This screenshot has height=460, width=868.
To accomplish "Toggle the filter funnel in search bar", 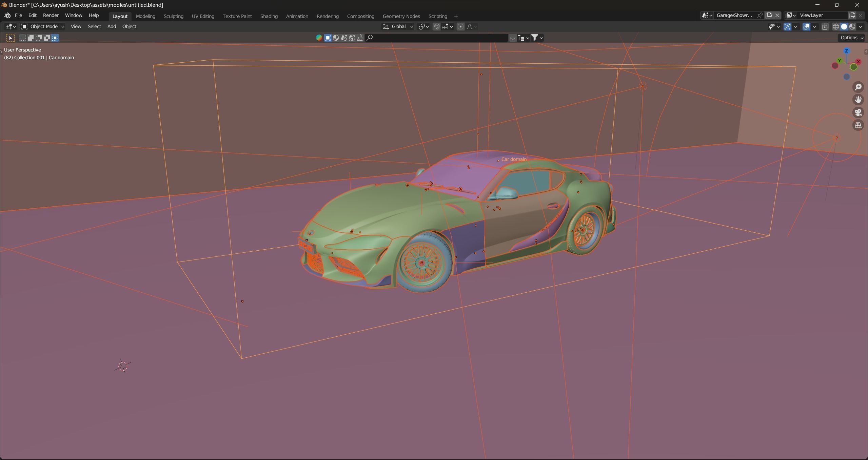I will click(537, 38).
